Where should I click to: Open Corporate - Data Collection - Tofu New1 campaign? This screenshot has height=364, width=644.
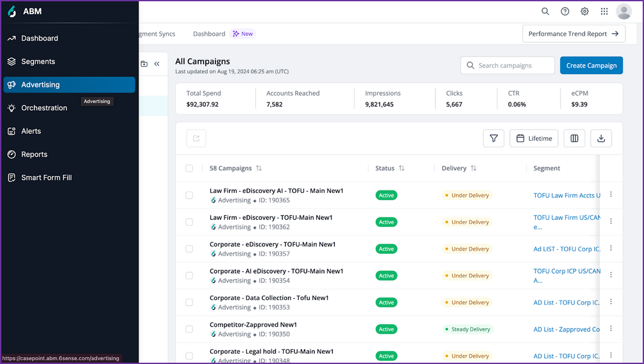pos(269,298)
